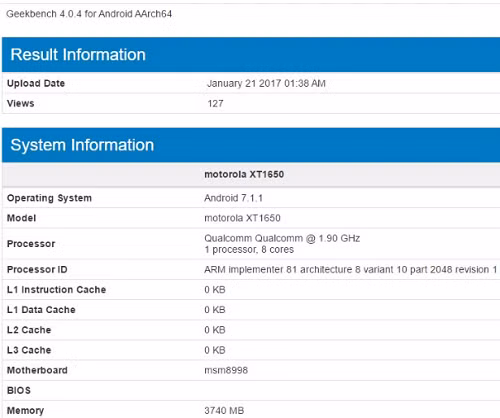Click the Views count 127
Viewport: 500px width, 418px height.
(215, 103)
